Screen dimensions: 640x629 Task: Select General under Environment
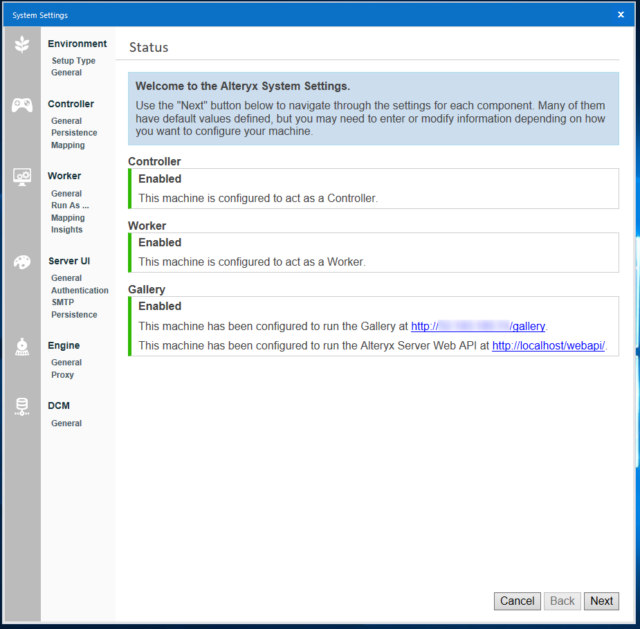coord(66,73)
